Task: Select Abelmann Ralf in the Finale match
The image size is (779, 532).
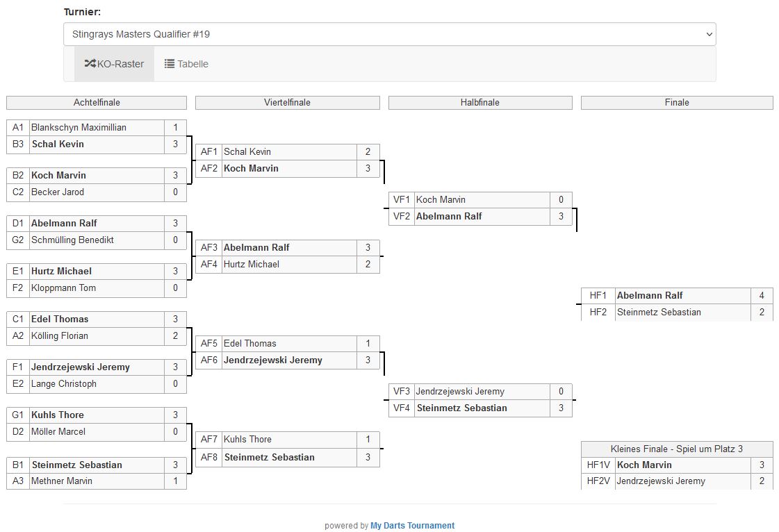Action: pos(650,295)
